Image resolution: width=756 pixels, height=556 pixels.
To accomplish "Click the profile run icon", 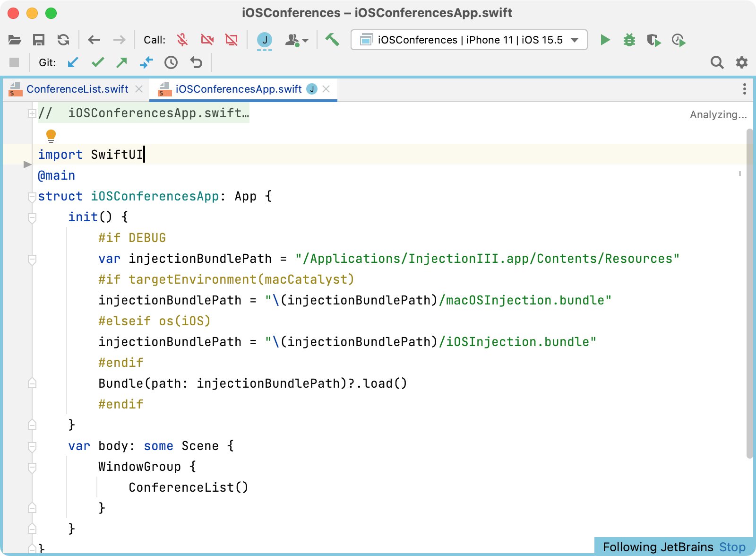I will click(679, 40).
